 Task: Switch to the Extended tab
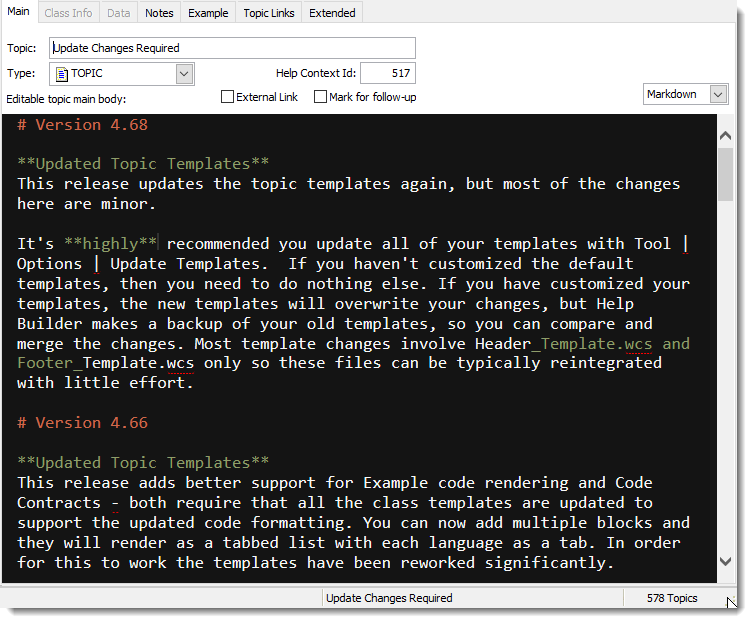tap(332, 13)
